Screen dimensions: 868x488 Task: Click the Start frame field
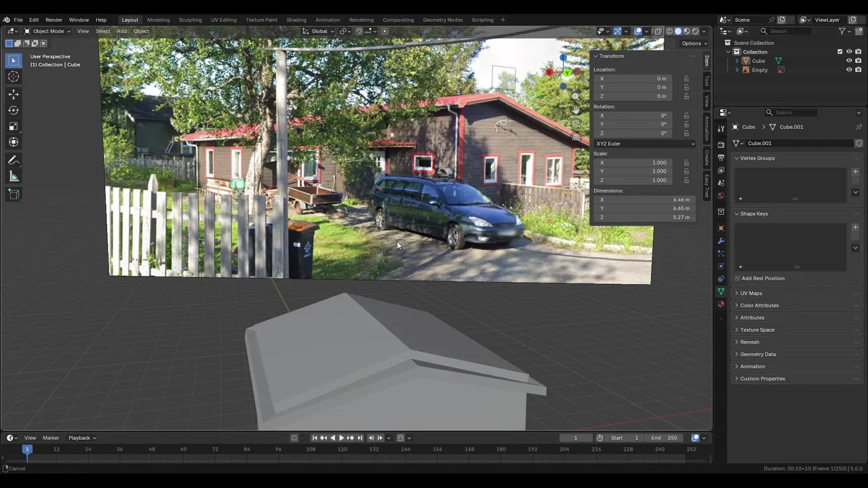(625, 438)
